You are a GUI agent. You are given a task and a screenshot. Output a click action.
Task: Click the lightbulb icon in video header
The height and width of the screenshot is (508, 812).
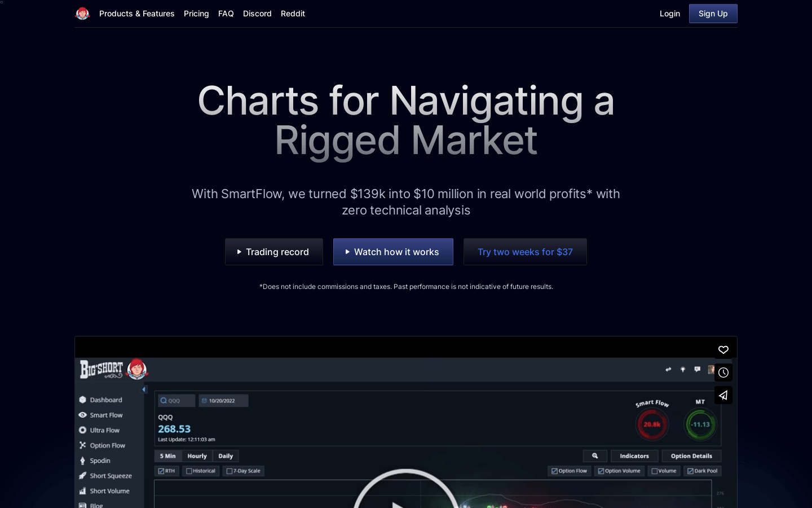(x=683, y=369)
